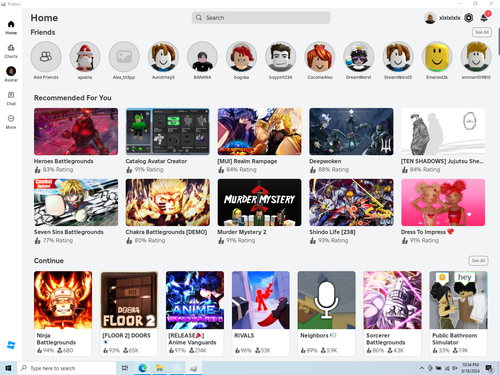Open Chakra Battlegrounds [DEMO] thumbnail

(x=168, y=202)
